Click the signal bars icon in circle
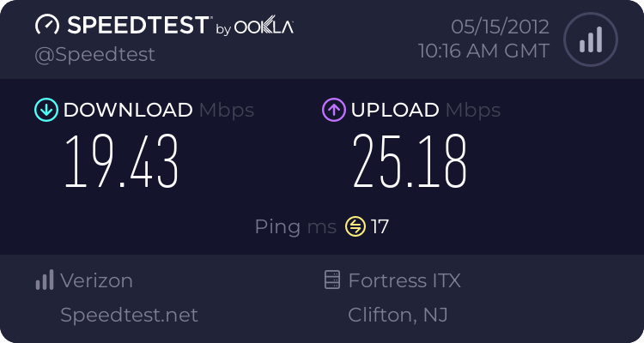The height and width of the screenshot is (343, 644). pyautogui.click(x=590, y=39)
